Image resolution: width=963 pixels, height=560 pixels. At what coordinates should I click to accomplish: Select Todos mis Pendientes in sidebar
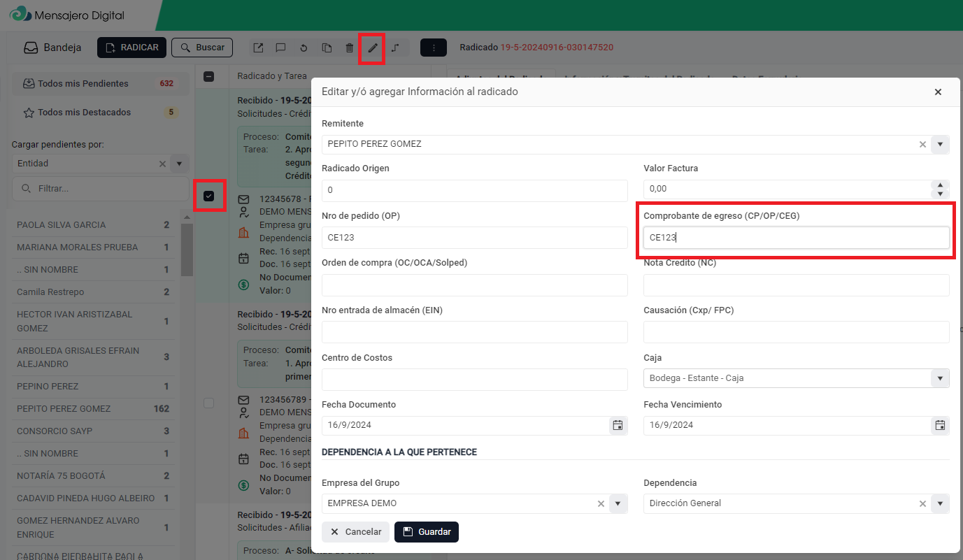coord(83,83)
